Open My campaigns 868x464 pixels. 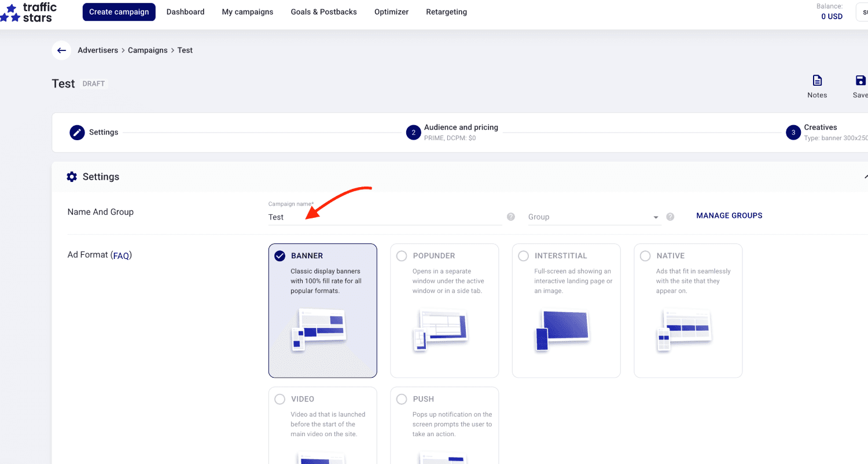[248, 12]
